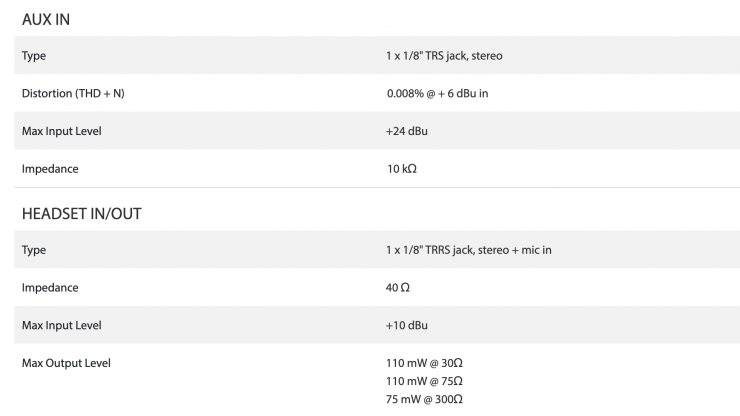Click the +24 dBu max input value
This screenshot has height=416, width=740.
tap(407, 131)
